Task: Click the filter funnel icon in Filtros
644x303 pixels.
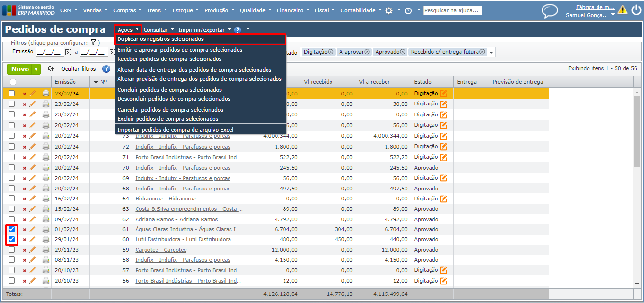Action: (x=93, y=43)
